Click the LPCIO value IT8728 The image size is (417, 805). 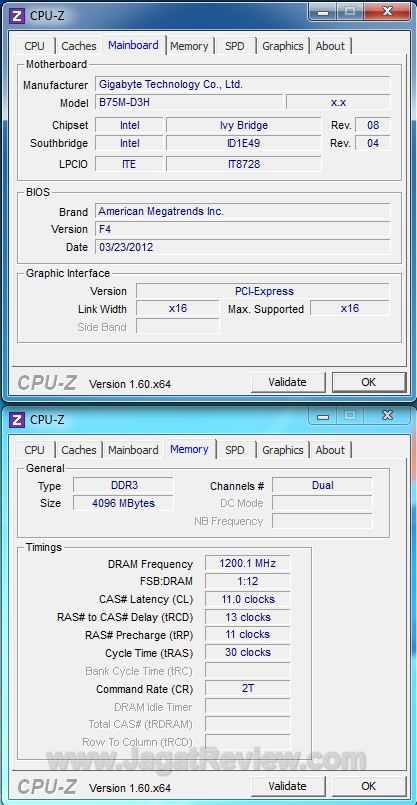click(243, 164)
